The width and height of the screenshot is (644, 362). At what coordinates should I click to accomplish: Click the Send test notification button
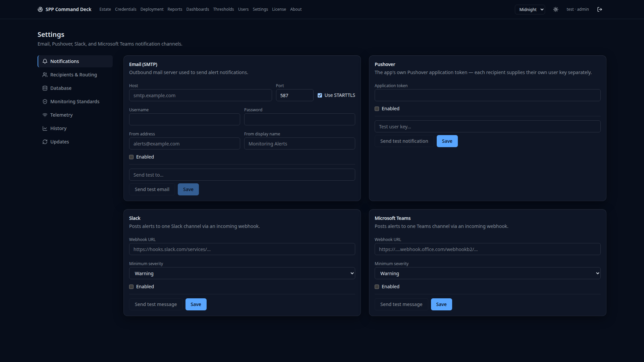pyautogui.click(x=404, y=141)
